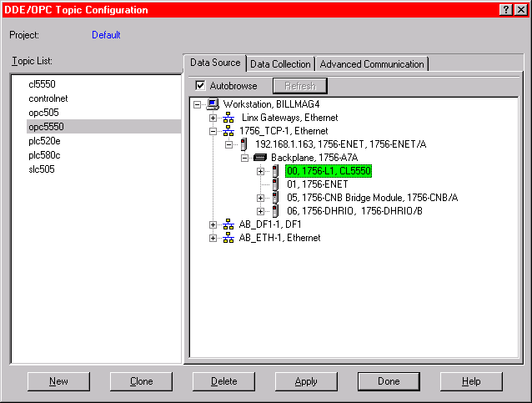Collapse the Backplane 1756-A7A node
The height and width of the screenshot is (403, 532).
coord(244,159)
